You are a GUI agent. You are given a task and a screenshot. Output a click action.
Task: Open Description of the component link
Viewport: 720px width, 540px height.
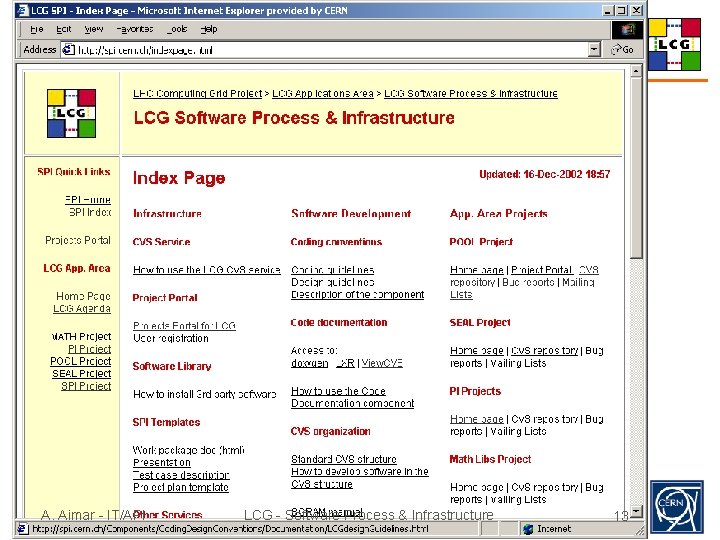(x=358, y=295)
